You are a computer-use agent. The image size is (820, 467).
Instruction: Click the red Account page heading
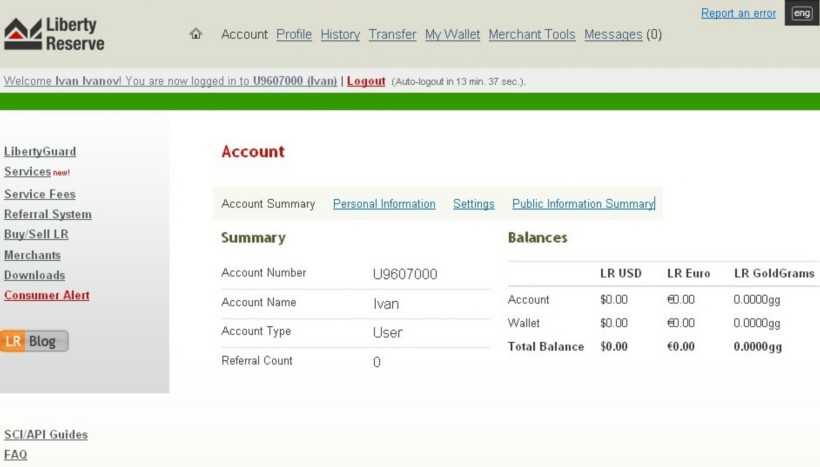pyautogui.click(x=253, y=152)
